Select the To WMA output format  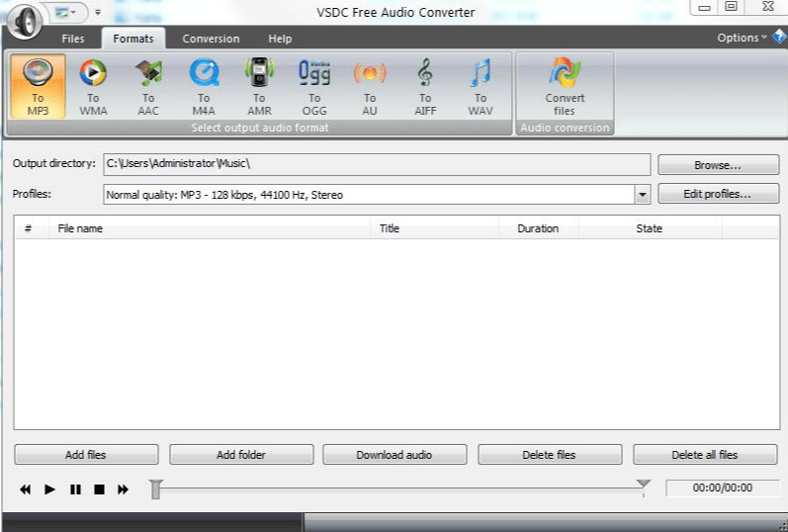(x=93, y=86)
